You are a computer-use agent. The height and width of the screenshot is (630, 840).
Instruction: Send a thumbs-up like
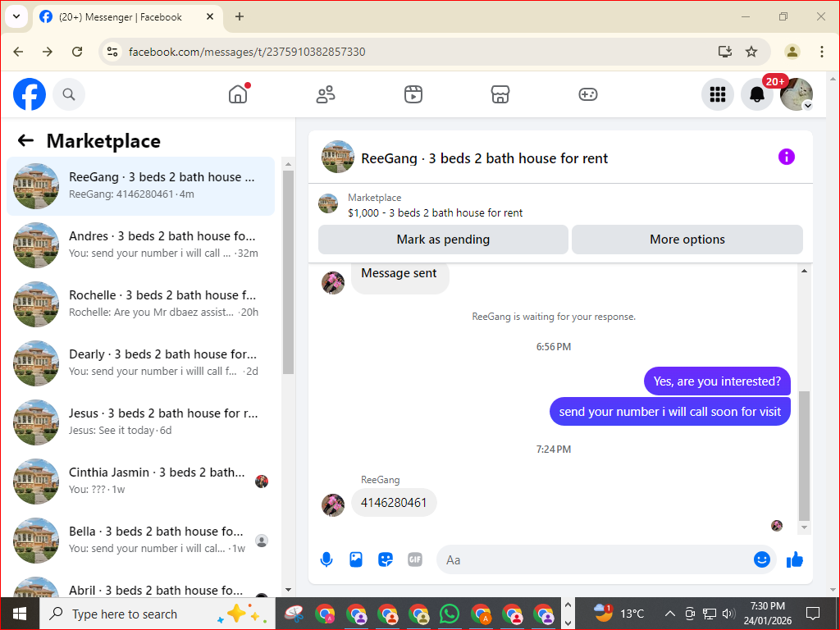point(795,559)
